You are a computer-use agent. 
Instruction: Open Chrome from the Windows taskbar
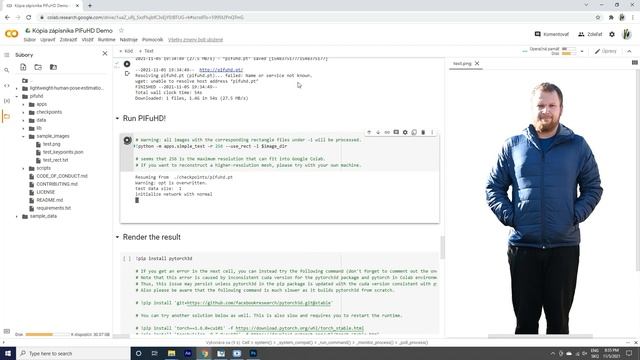coord(204,353)
